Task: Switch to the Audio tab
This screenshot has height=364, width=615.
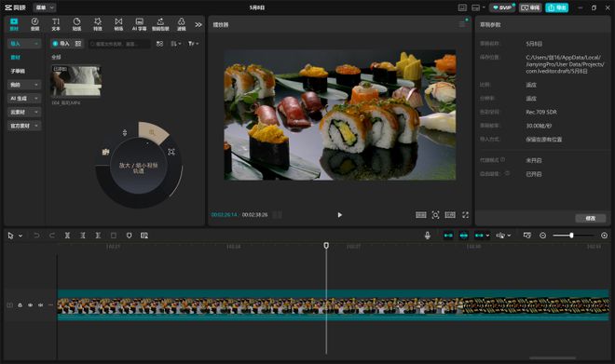Action: pyautogui.click(x=34, y=24)
